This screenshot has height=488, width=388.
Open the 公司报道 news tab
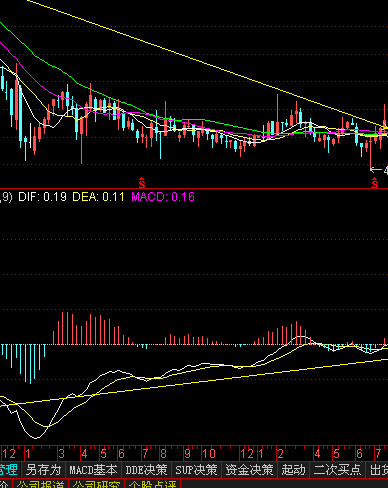coord(40,484)
